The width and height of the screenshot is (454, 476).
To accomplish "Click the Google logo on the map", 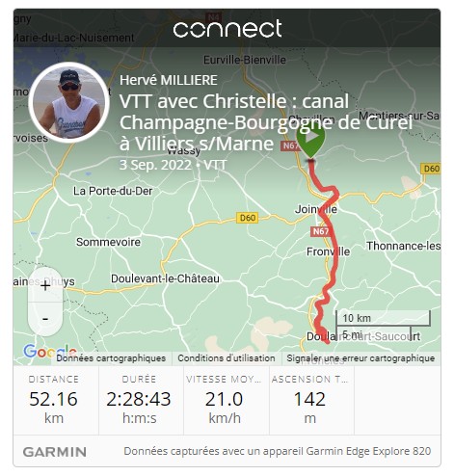I will 50,352.
